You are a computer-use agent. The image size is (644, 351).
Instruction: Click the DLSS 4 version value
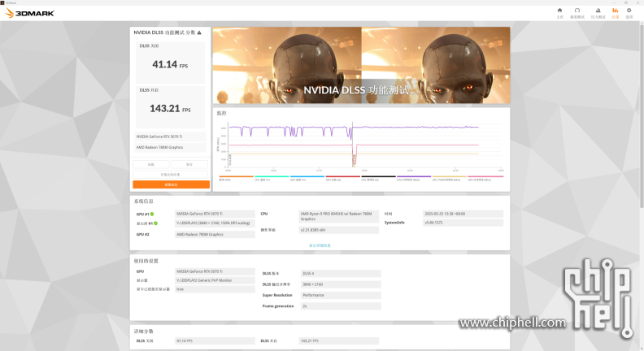click(341, 274)
